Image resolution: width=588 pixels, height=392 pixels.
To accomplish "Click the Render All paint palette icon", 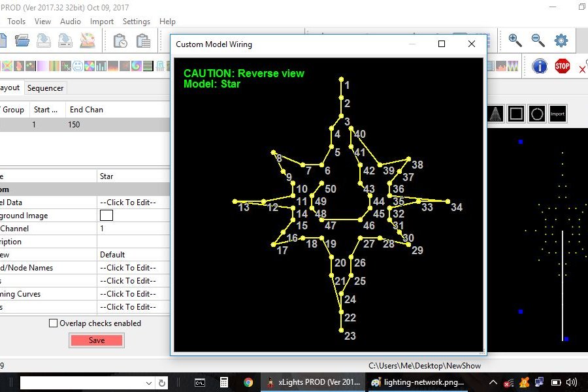I will (88, 41).
